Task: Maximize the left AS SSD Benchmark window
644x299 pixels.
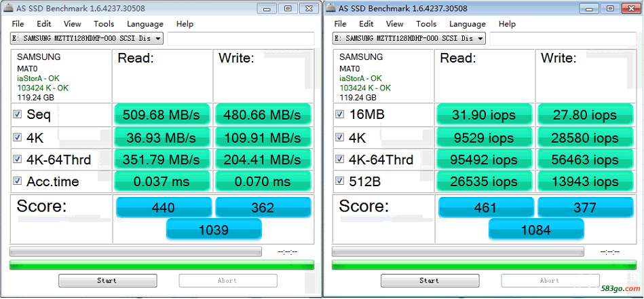Action: tap(288, 8)
